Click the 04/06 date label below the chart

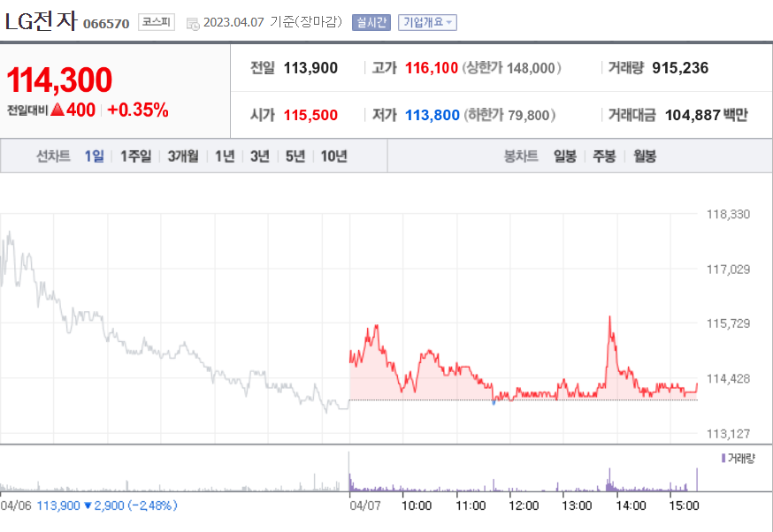(16, 505)
